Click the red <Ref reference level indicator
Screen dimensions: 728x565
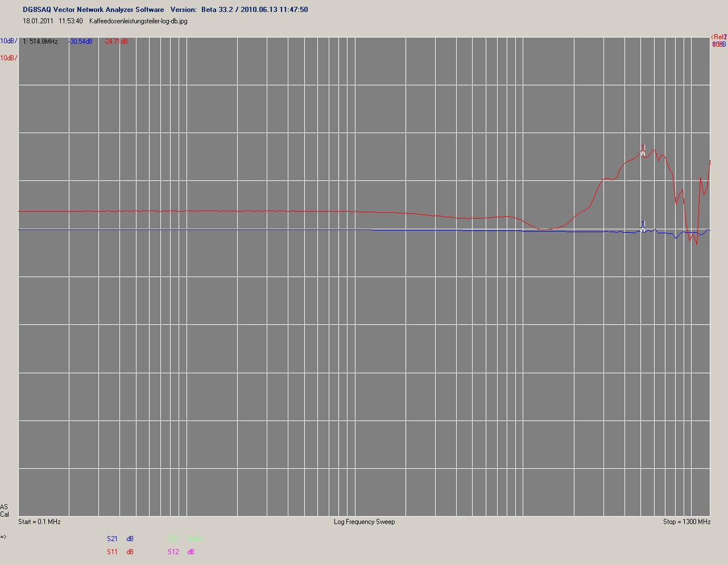coord(718,37)
